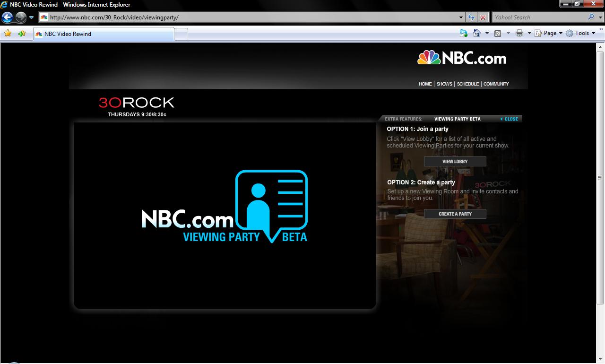Click the Print icon in toolbar
605x364 pixels.
519,33
